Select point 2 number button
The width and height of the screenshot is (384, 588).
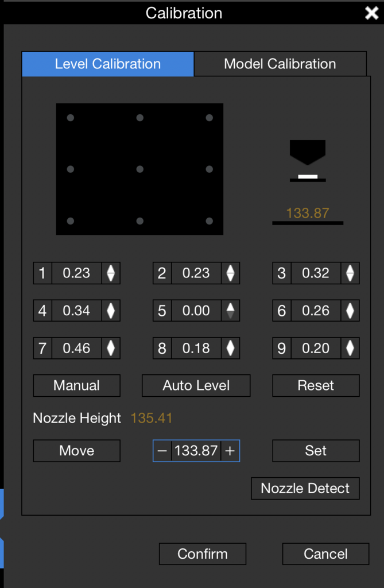click(162, 273)
